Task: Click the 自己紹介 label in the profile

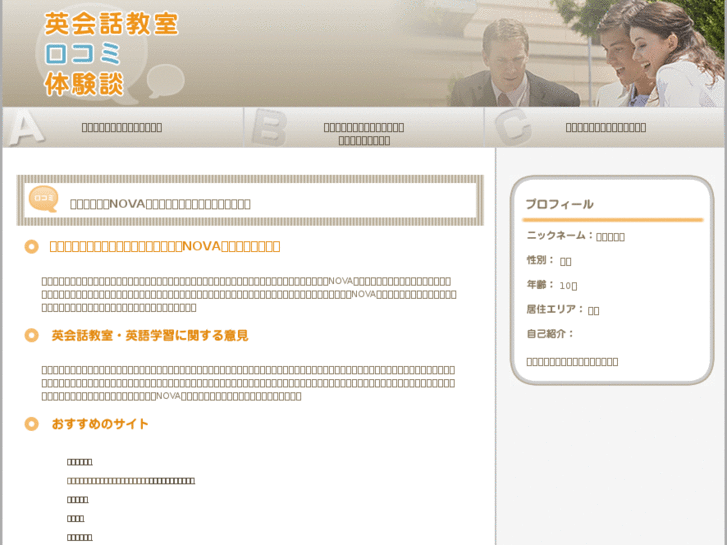Action: [550, 333]
